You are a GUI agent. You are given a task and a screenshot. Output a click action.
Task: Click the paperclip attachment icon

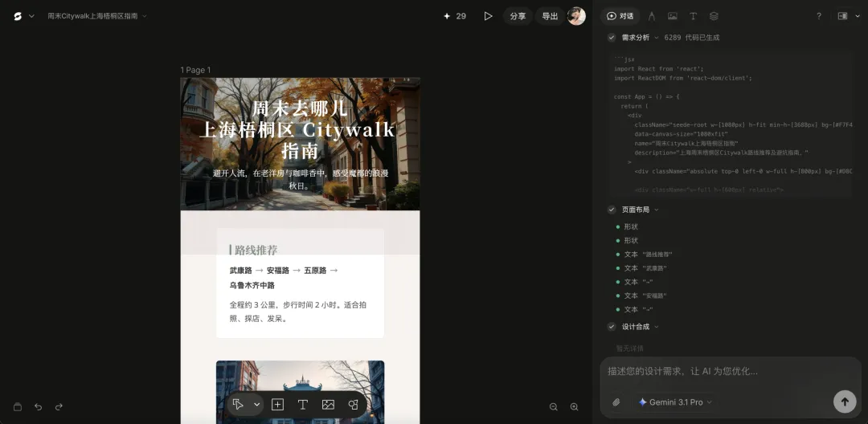[616, 402]
